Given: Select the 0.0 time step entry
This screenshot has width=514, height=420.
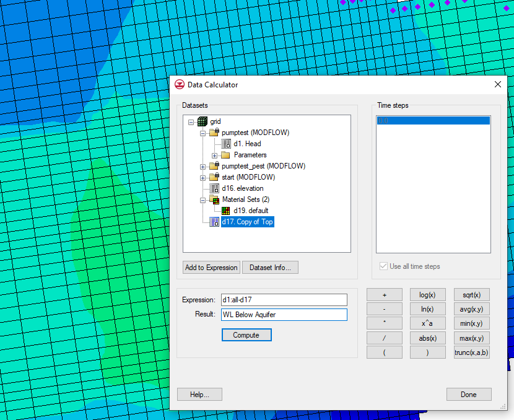Looking at the screenshot, I should pos(433,121).
